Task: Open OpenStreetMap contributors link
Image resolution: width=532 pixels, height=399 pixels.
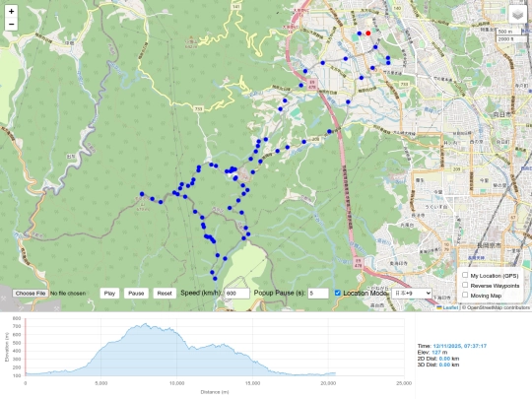Action: (499, 307)
